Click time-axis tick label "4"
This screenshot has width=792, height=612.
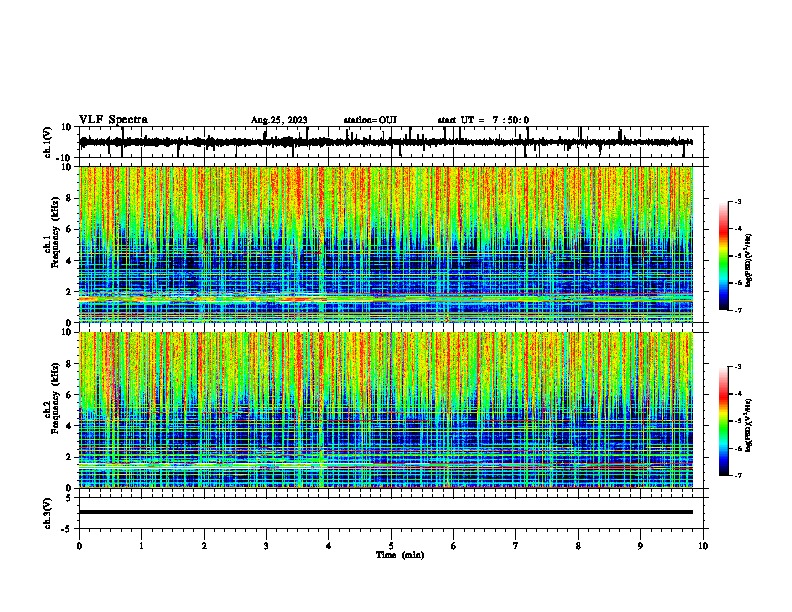(329, 546)
